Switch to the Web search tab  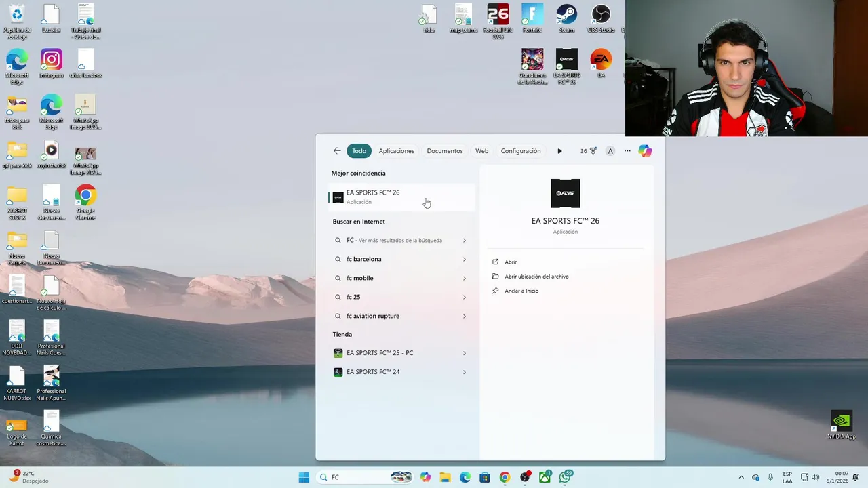[x=481, y=151]
